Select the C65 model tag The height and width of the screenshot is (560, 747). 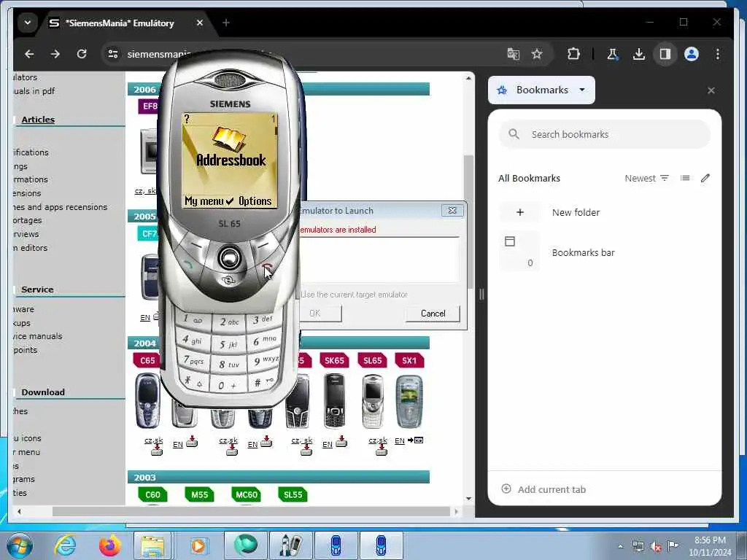click(x=147, y=360)
